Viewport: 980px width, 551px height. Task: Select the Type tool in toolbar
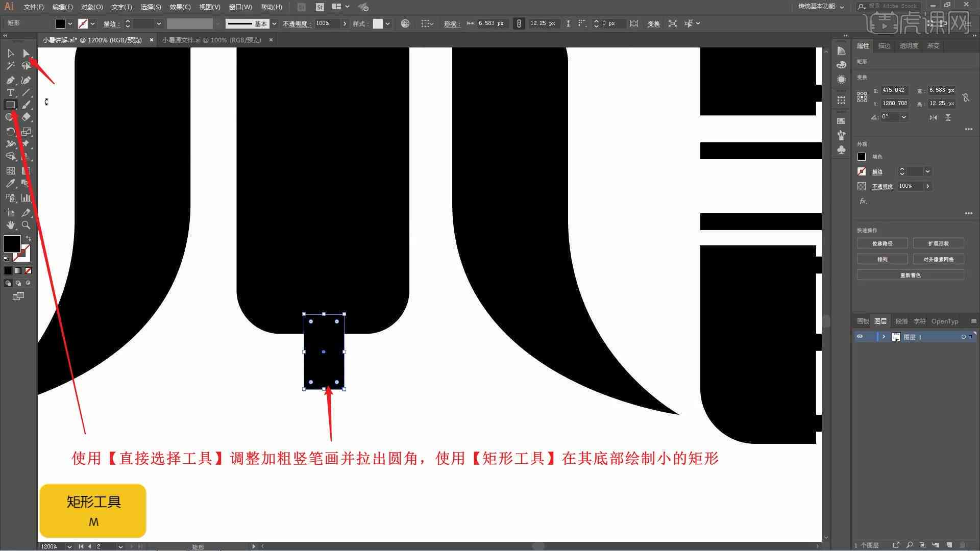(x=10, y=92)
